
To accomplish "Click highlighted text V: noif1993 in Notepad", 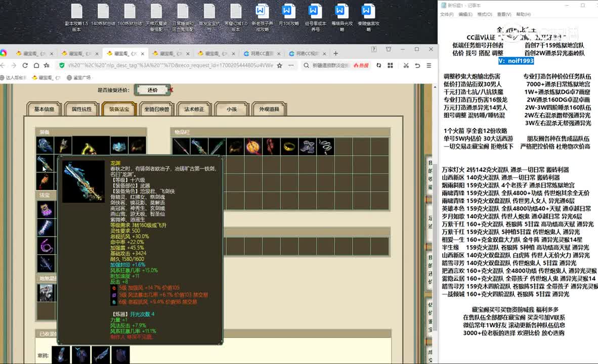I will coord(516,61).
